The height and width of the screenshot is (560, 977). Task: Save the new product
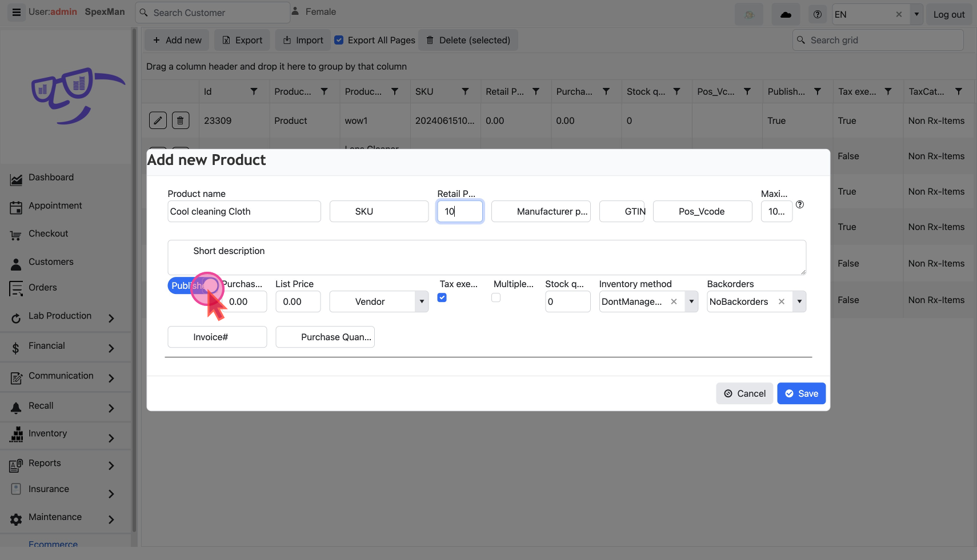click(801, 393)
